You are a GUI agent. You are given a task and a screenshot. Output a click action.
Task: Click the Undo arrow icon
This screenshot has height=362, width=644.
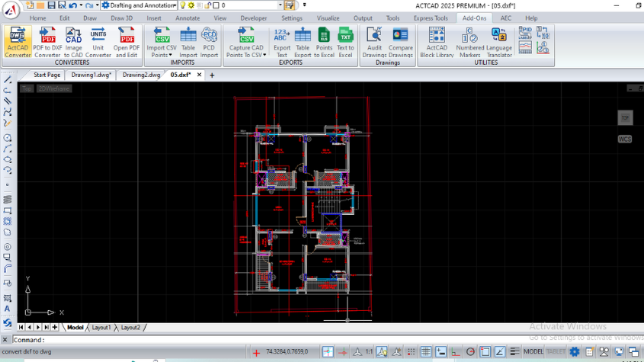pyautogui.click(x=72, y=5)
